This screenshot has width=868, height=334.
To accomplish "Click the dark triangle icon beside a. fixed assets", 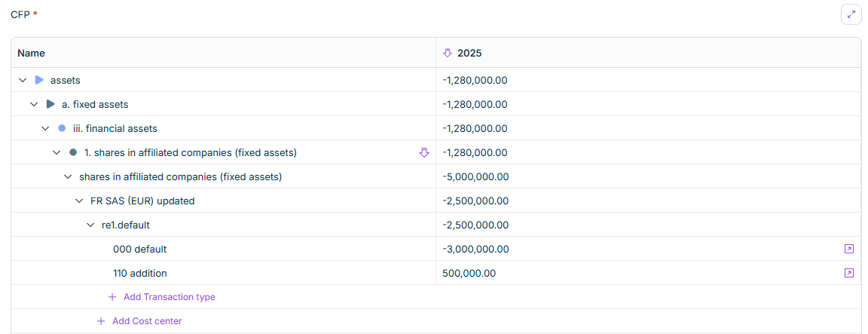I will 50,104.
